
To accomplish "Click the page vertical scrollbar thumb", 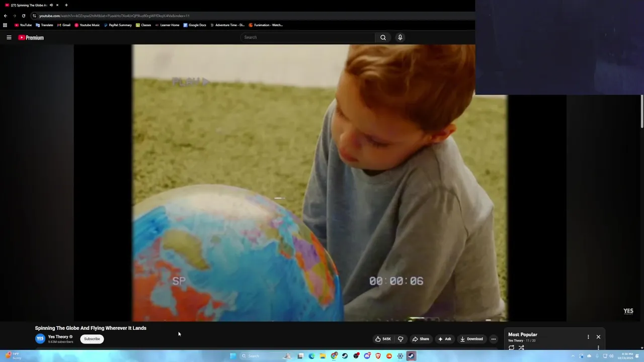I will pyautogui.click(x=642, y=111).
